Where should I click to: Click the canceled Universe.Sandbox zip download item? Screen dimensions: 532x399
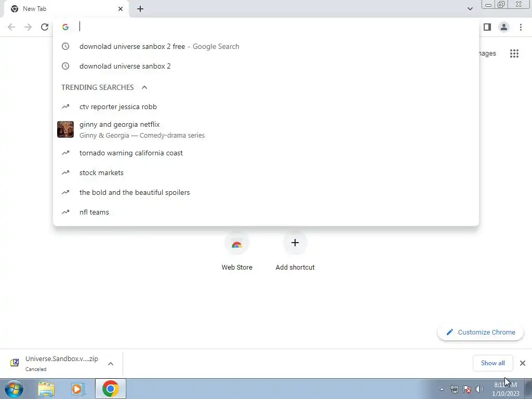[x=61, y=363]
